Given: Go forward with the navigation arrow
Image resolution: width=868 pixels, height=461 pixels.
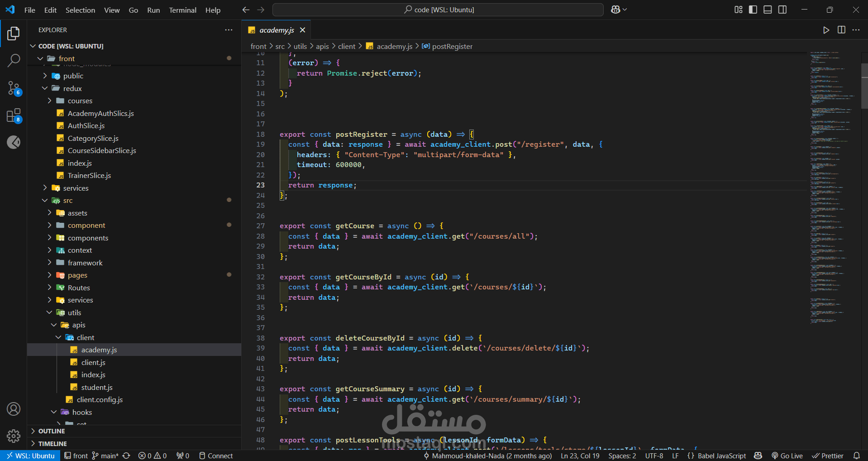Looking at the screenshot, I should 261,10.
